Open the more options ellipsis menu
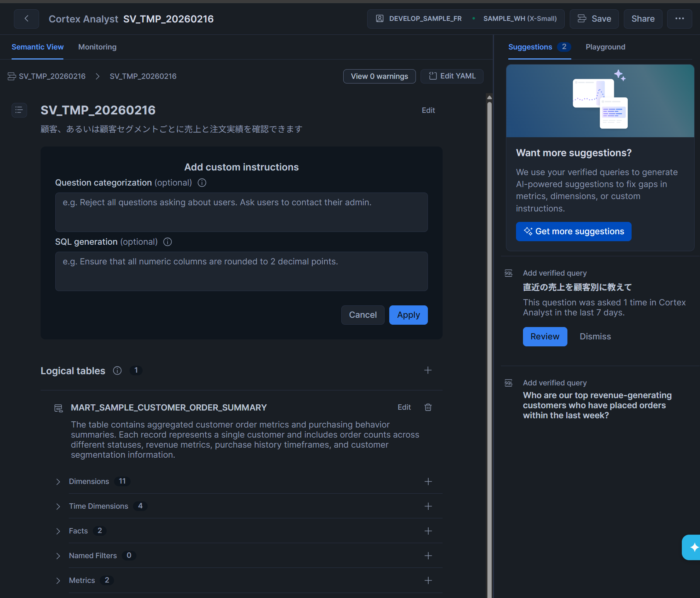700x598 pixels. [680, 19]
